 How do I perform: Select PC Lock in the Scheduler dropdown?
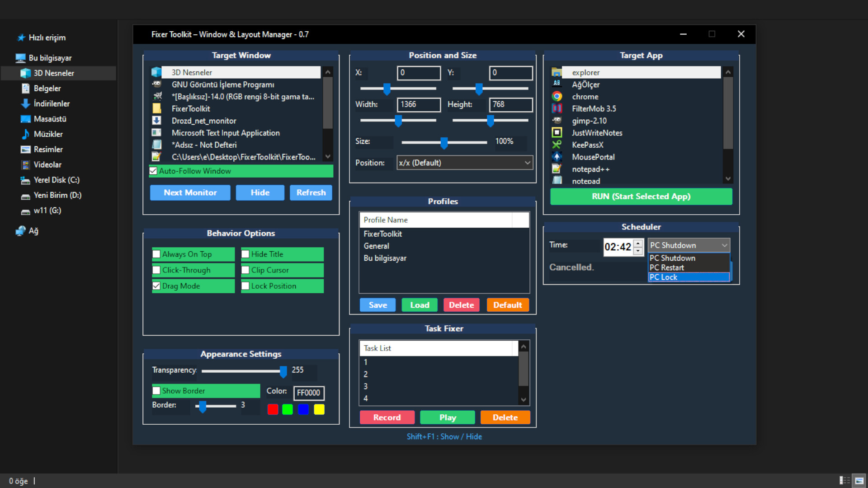663,277
